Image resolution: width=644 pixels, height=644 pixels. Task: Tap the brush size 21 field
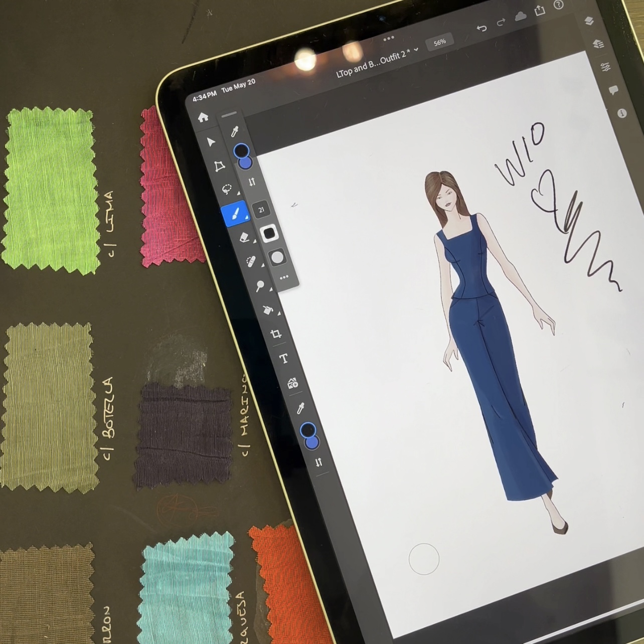coord(261,210)
